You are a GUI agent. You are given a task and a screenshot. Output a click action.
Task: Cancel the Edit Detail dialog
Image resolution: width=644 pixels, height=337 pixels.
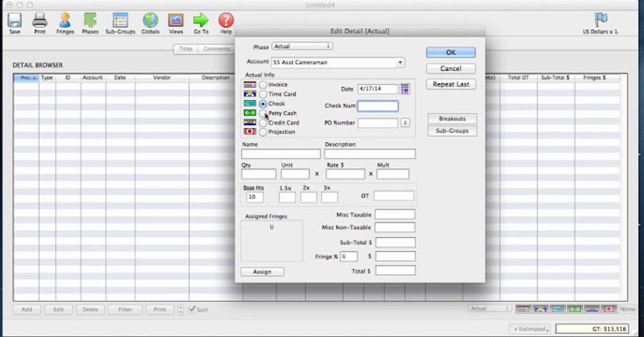(x=451, y=69)
